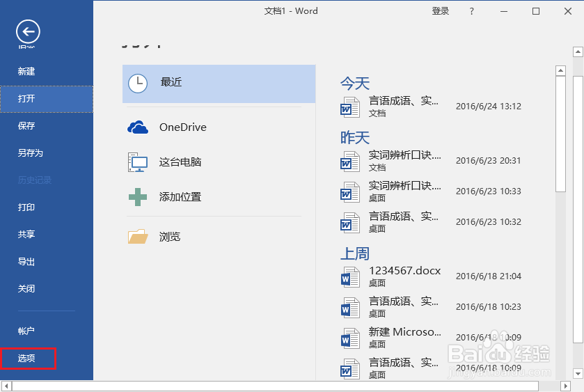Click the horizontal scrollbar thumb

point(275,386)
